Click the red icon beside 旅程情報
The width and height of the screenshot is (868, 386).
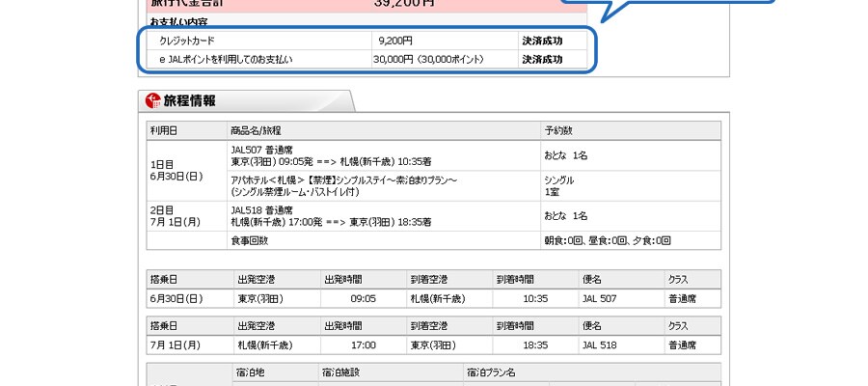(x=152, y=100)
